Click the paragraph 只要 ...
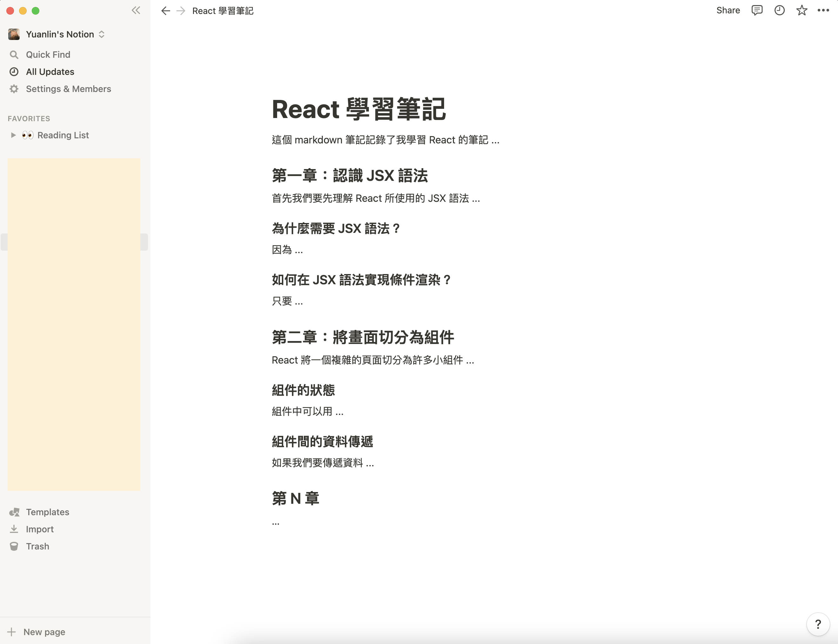Viewport: 838px width, 644px height. (287, 301)
